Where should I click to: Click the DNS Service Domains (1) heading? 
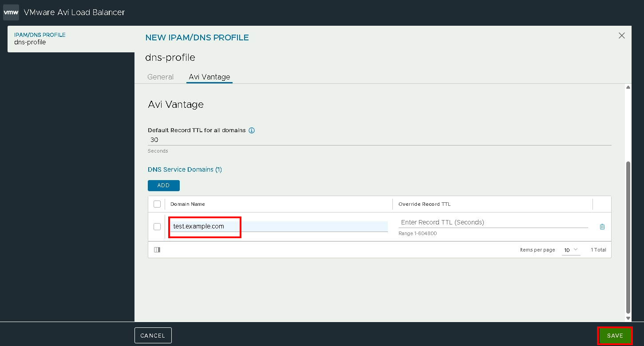click(x=185, y=169)
